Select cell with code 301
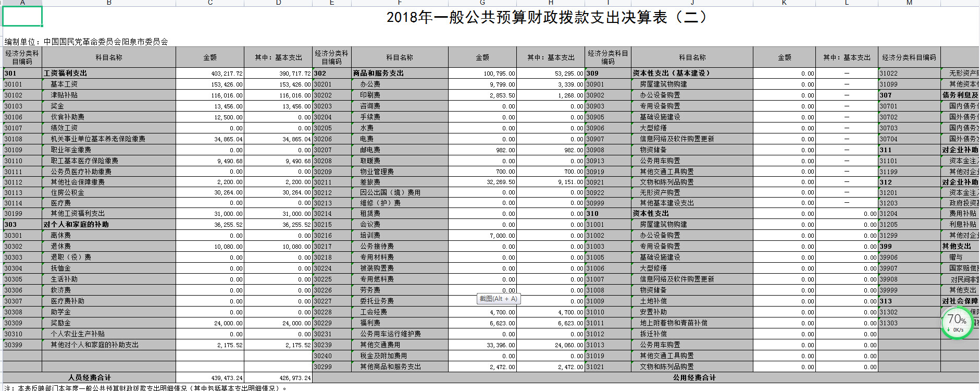This screenshot has width=980, height=391. point(22,74)
